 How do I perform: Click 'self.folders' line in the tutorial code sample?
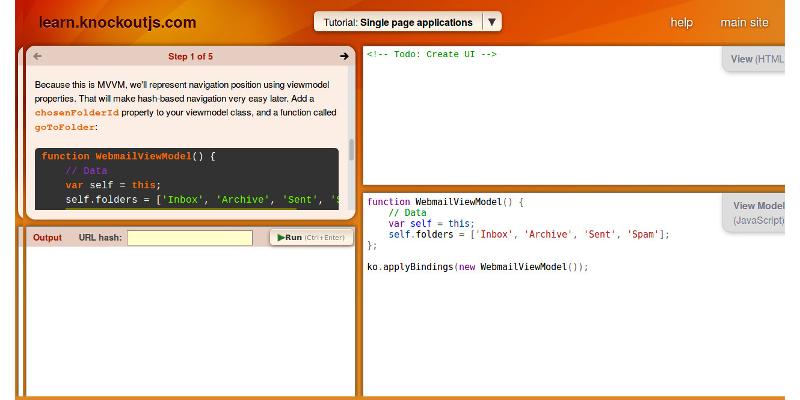202,199
